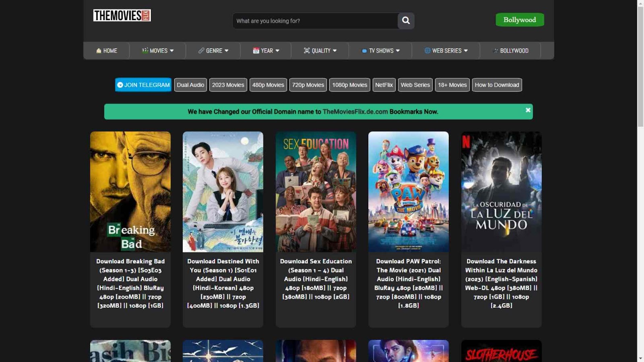Image resolution: width=644 pixels, height=362 pixels.
Task: Click the search magnifier icon button
Action: tap(406, 21)
